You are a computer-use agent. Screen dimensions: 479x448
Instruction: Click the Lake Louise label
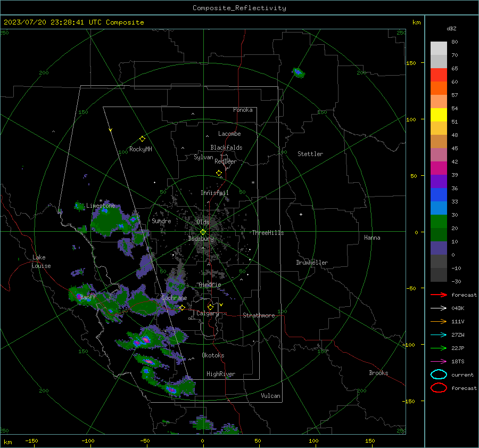click(41, 262)
